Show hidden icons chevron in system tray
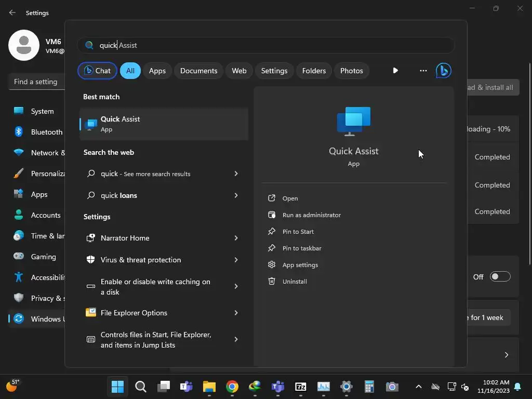This screenshot has width=532, height=399. pyautogui.click(x=419, y=387)
